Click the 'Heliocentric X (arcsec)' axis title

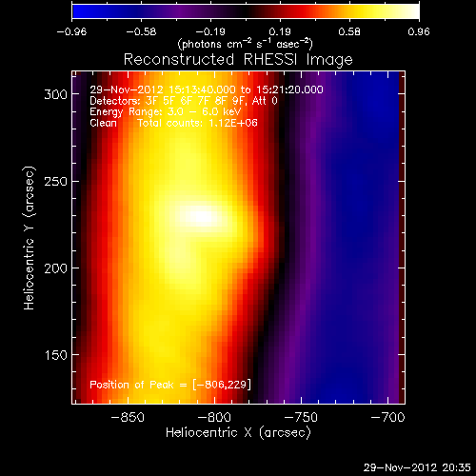[238, 433]
